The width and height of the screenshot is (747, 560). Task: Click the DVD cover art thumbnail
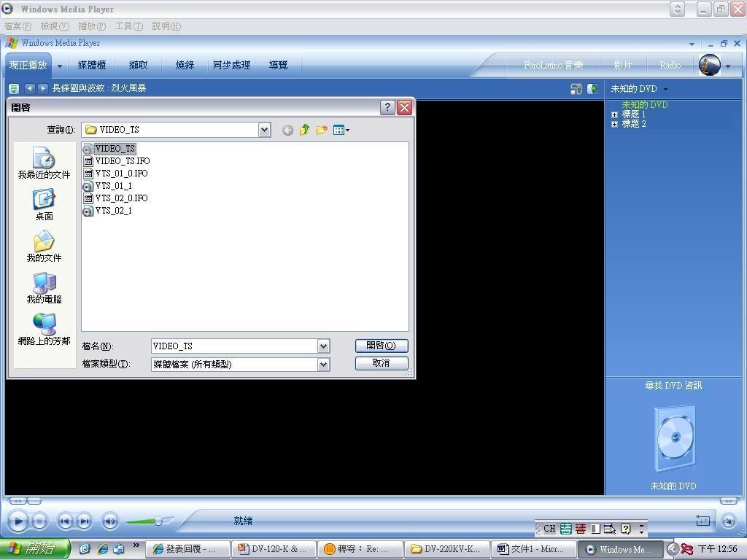[x=675, y=437]
